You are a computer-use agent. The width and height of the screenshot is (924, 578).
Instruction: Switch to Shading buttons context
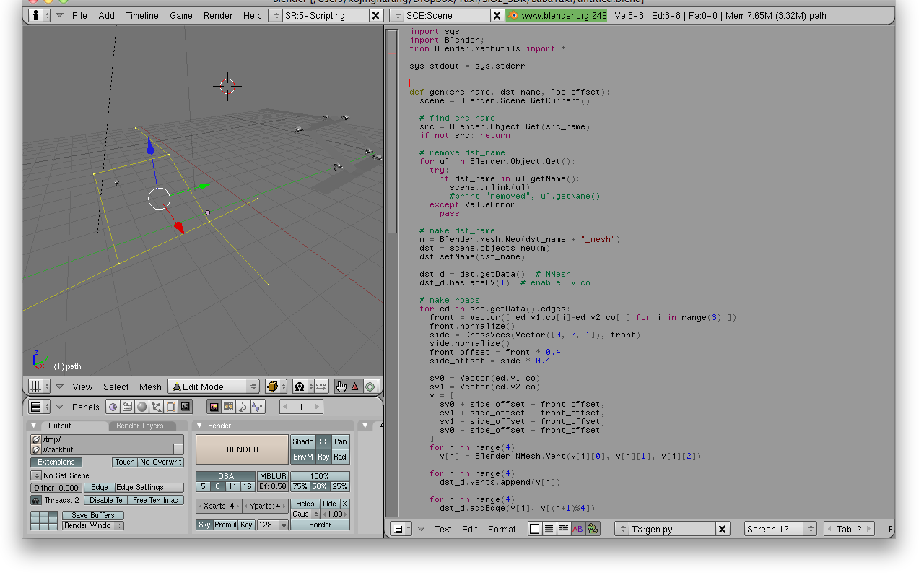(x=141, y=407)
